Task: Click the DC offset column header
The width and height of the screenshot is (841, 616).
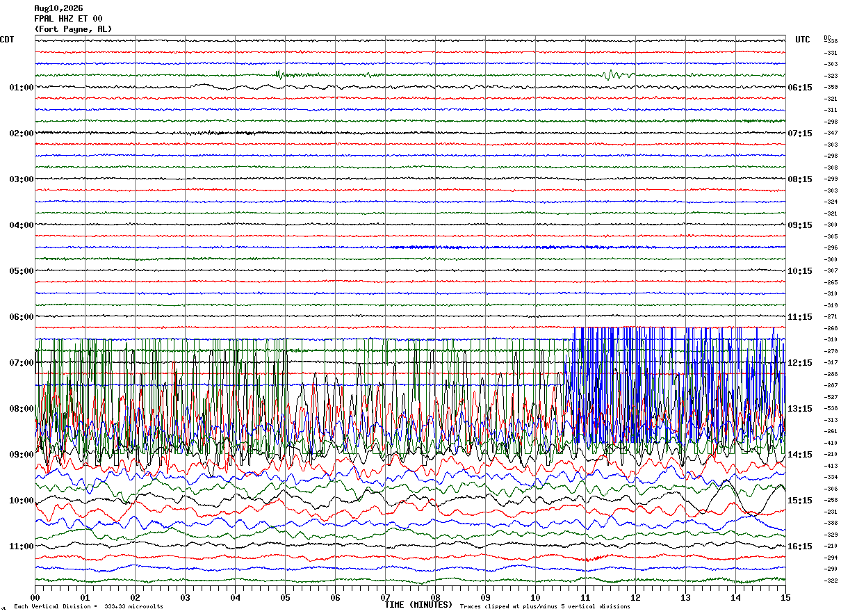Action: tap(827, 37)
